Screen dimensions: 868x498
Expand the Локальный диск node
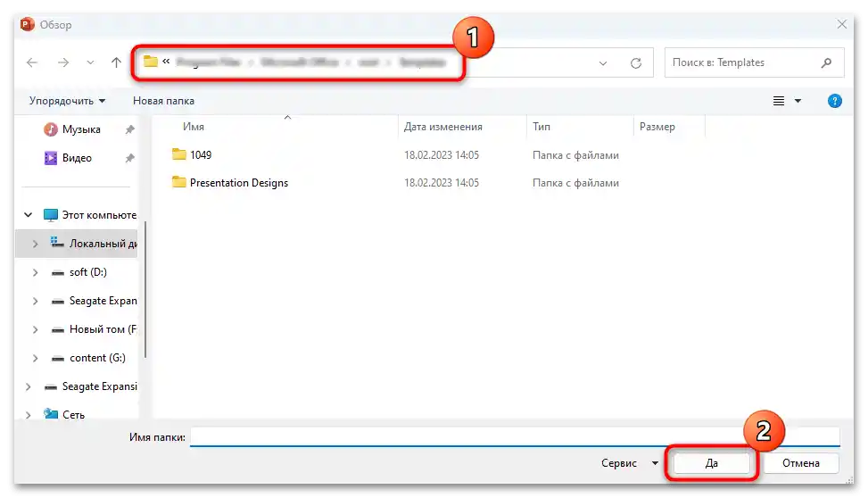(x=36, y=244)
